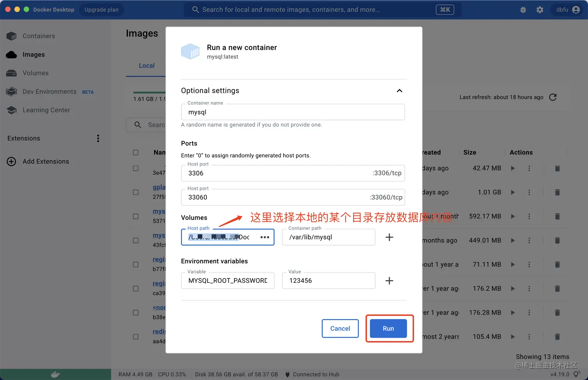588x380 pixels.
Task: Check the 105.4 MB image row checkbox
Action: tap(136, 337)
